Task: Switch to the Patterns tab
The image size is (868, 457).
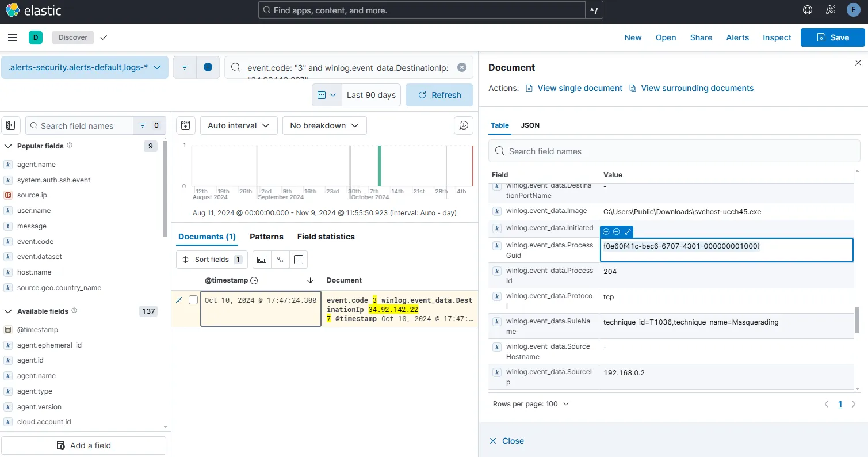Action: (x=266, y=237)
